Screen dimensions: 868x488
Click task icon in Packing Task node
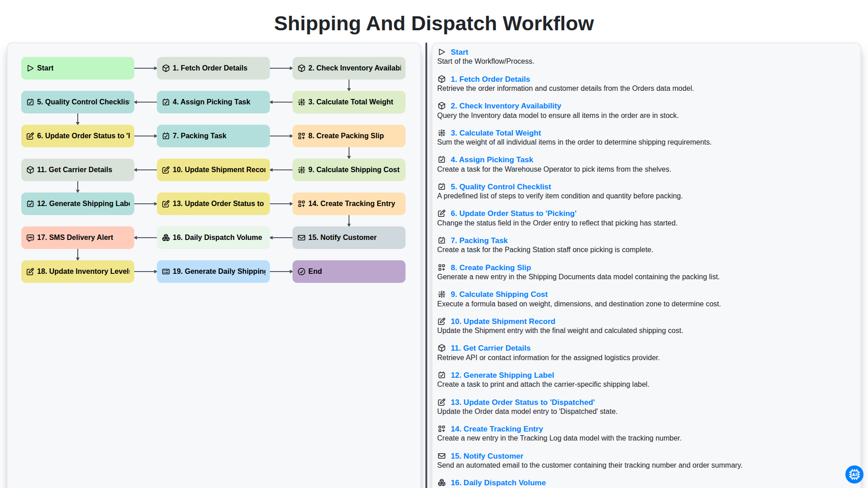[x=166, y=136]
